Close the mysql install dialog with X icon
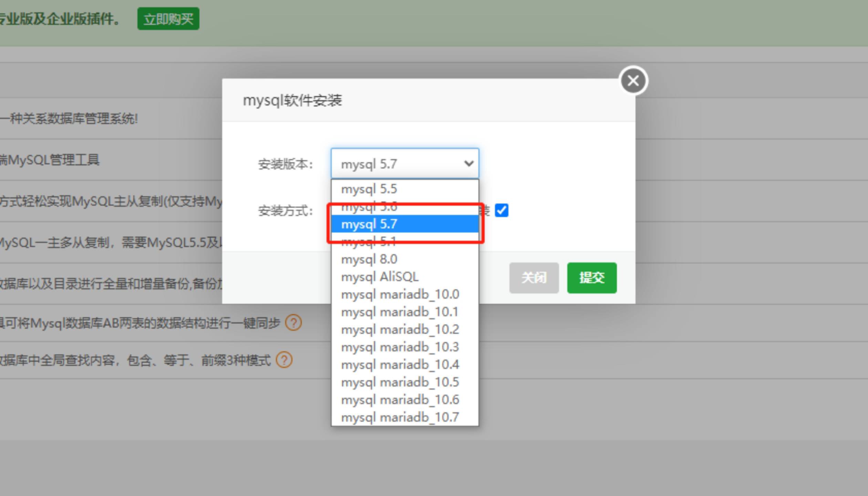 click(x=633, y=81)
